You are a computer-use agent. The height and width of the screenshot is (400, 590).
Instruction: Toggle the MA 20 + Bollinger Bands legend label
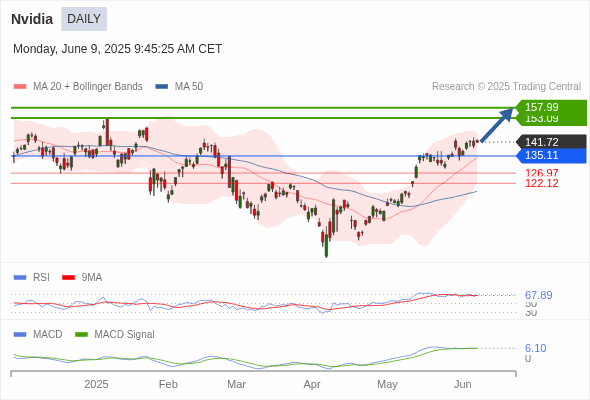(x=88, y=87)
